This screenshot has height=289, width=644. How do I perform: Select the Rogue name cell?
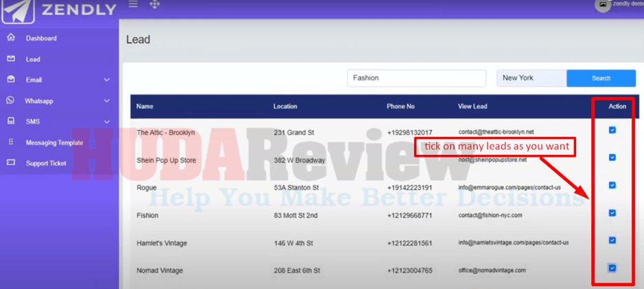click(x=146, y=188)
